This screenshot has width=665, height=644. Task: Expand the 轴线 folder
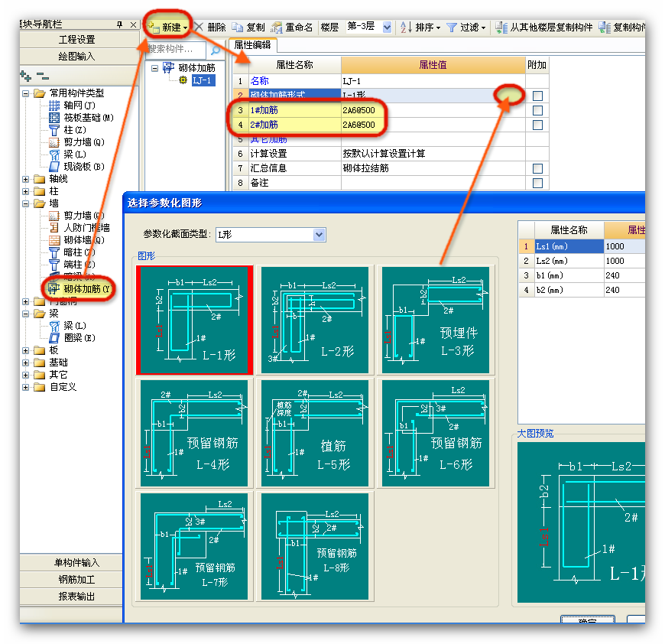[26, 179]
